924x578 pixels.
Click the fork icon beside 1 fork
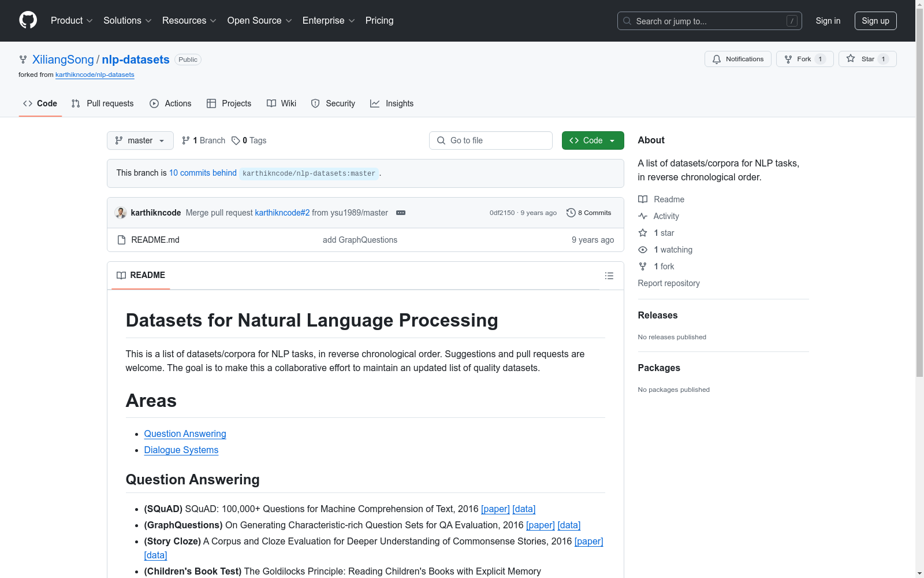point(643,266)
